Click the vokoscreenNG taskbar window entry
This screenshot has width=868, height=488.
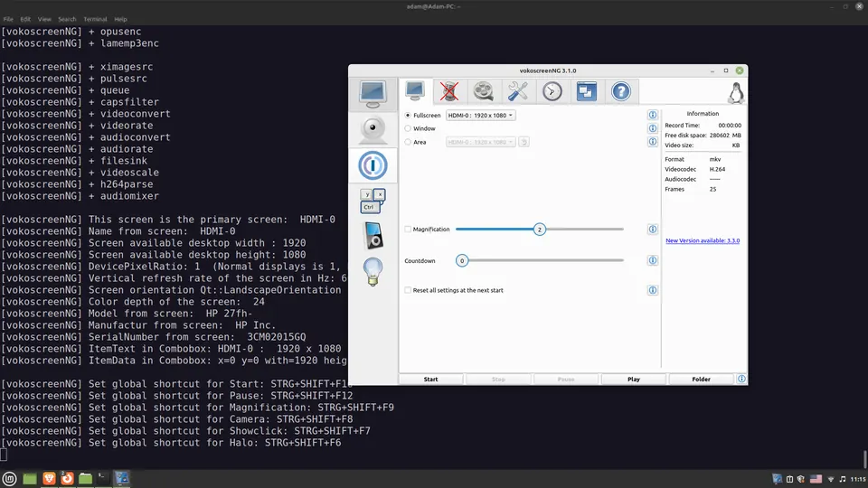point(122,479)
